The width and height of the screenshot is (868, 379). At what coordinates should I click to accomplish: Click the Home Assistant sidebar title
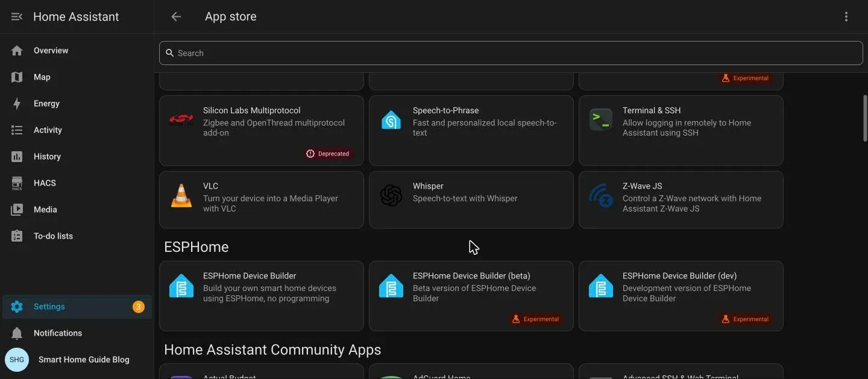tap(76, 17)
